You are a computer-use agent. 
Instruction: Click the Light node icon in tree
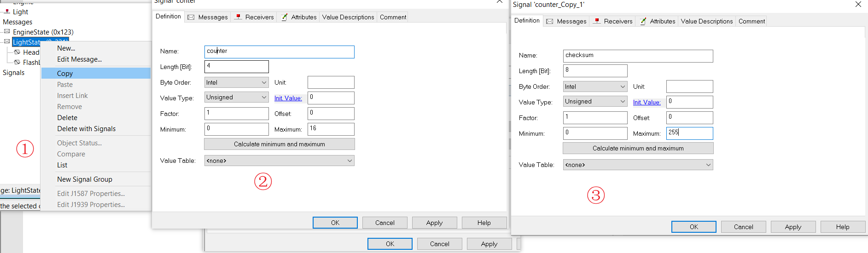[7, 11]
